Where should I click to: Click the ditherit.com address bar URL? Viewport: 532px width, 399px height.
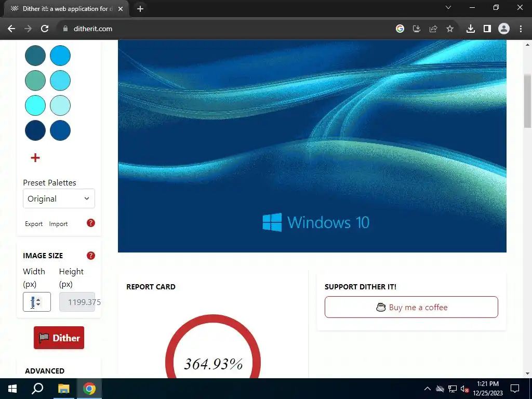pos(92,29)
